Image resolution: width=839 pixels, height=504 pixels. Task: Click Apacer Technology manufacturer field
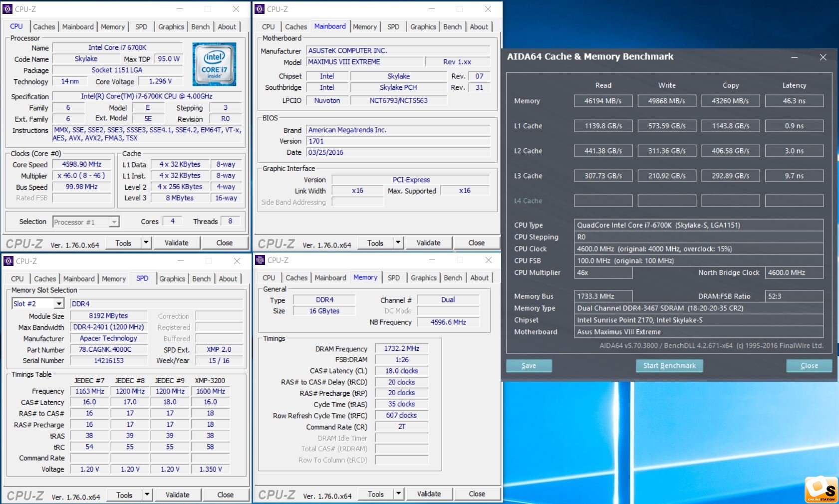pyautogui.click(x=109, y=338)
